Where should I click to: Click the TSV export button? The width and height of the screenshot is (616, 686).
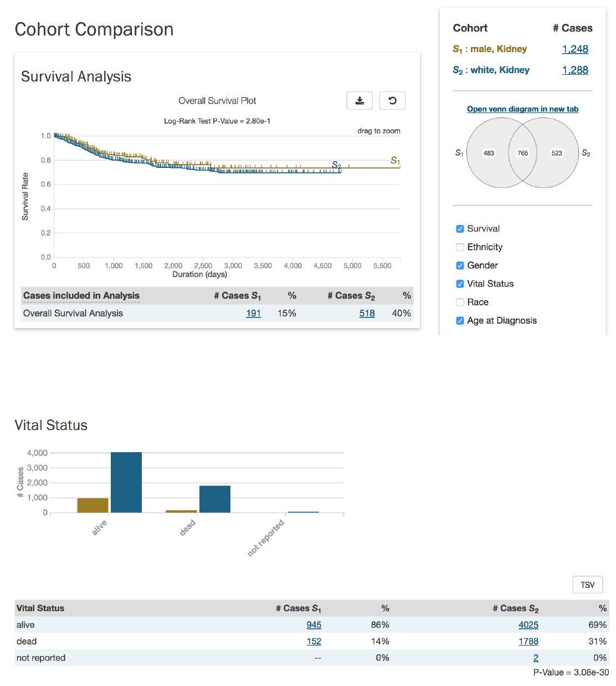point(587,585)
